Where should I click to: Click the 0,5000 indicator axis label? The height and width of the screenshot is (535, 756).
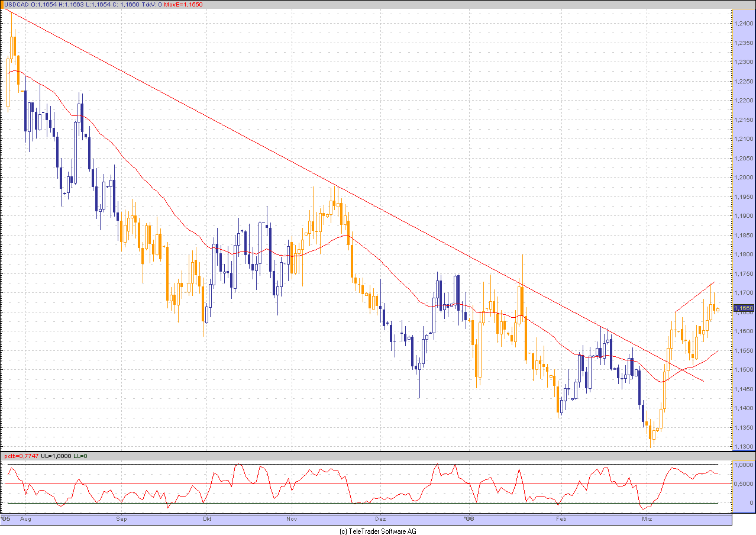(744, 484)
